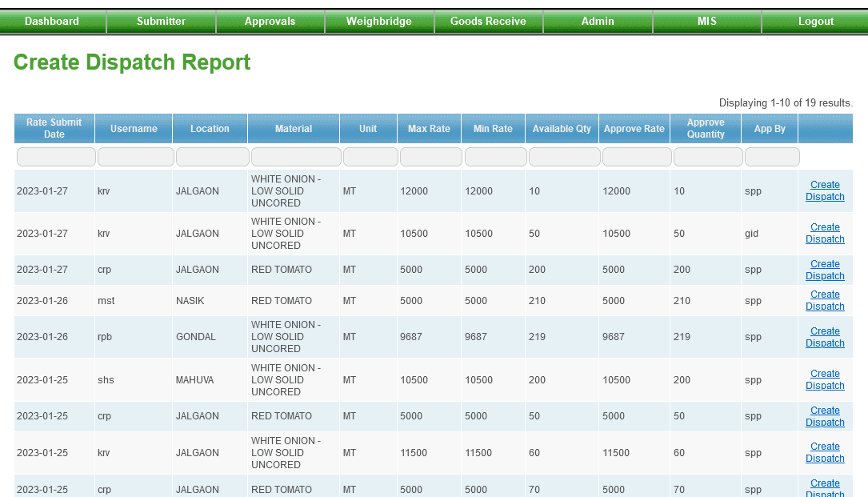Open the MIS section

[x=706, y=22]
